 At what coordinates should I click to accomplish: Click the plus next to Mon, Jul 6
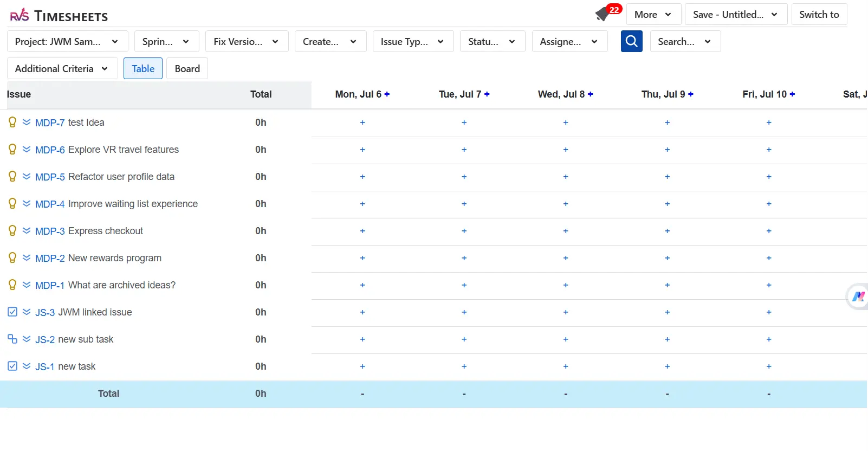387,94
